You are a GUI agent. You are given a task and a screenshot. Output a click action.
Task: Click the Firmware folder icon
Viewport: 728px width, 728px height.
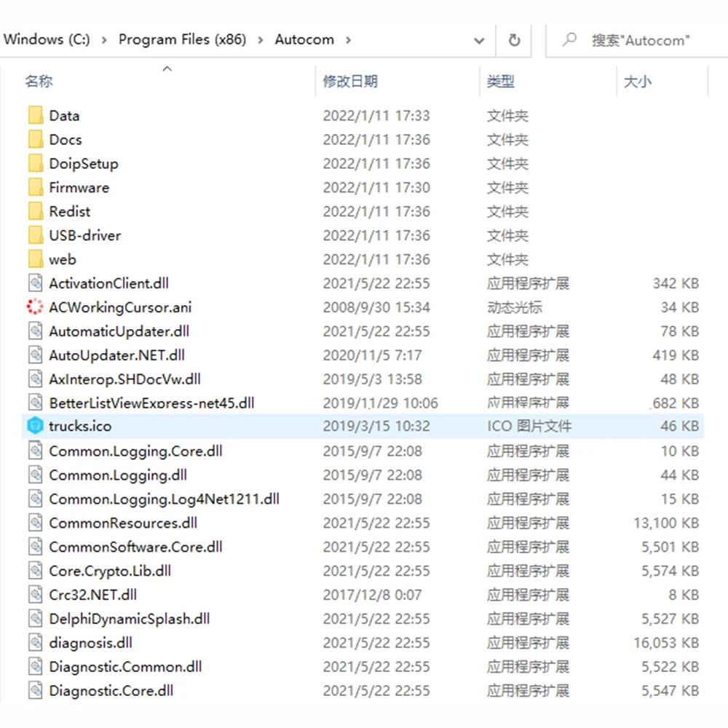click(x=35, y=187)
